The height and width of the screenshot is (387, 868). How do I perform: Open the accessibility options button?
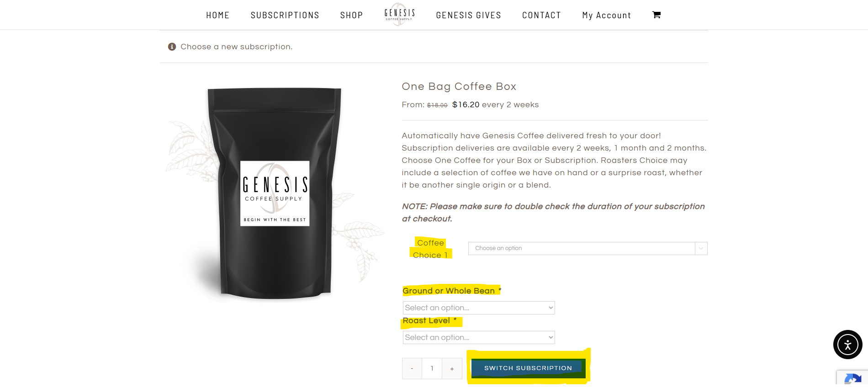[848, 345]
